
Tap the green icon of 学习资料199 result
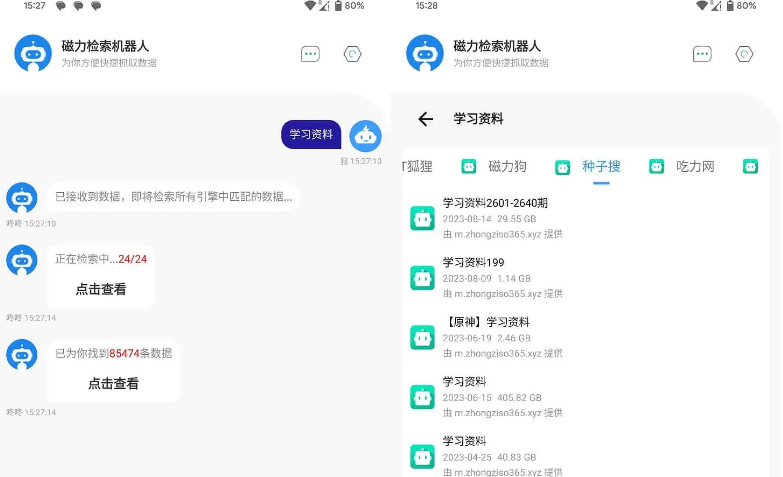pyautogui.click(x=422, y=278)
